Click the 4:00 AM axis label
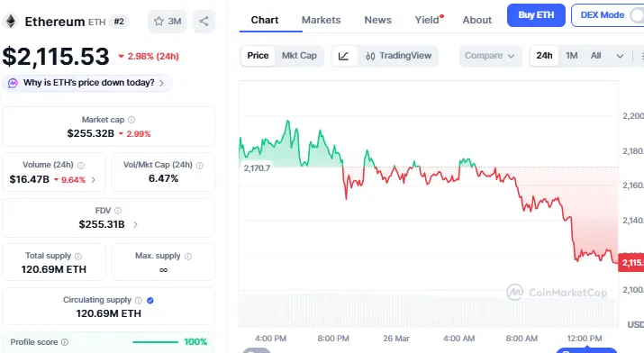Screen dimensions: 644x353 [x=458, y=339]
